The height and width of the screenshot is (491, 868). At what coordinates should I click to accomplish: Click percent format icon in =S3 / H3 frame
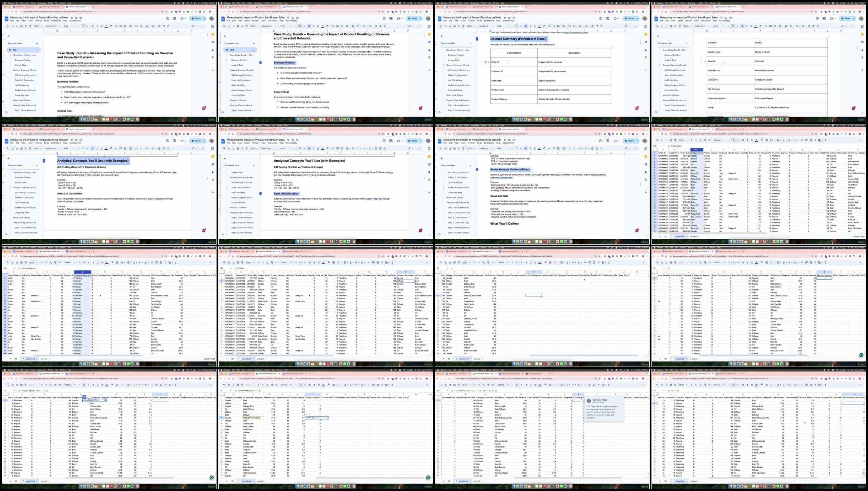pyautogui.click(x=696, y=385)
